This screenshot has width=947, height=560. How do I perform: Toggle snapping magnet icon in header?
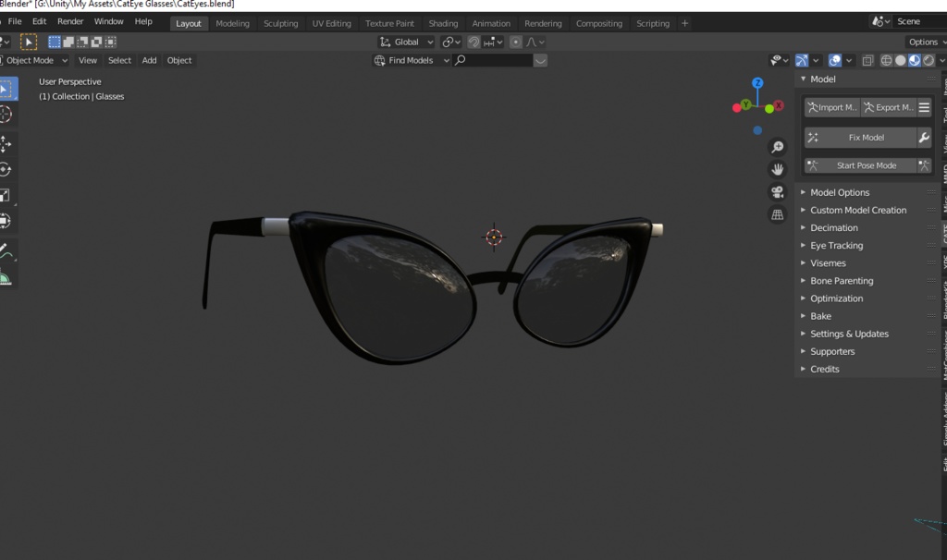click(x=473, y=42)
